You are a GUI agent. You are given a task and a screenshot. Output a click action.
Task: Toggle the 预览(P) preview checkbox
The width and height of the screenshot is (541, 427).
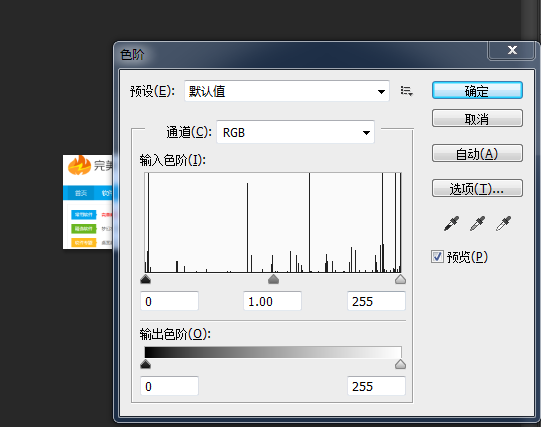437,257
